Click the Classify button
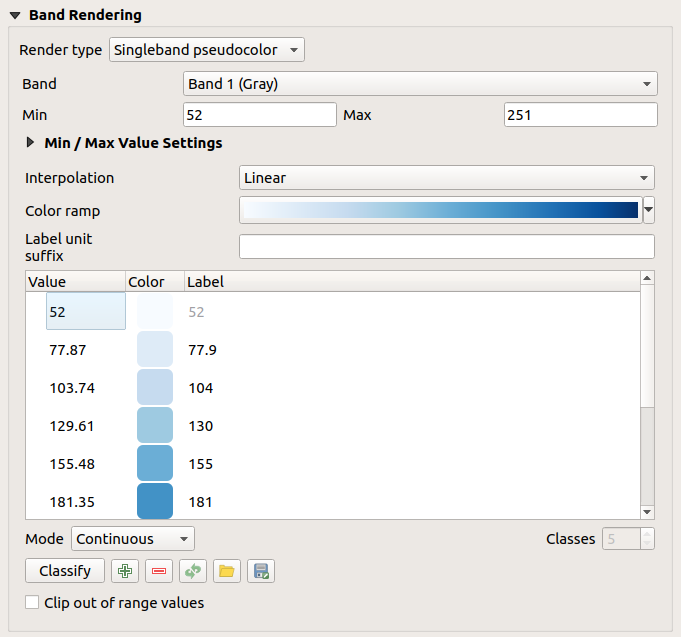Screen dimensions: 681x637 tap(64, 571)
